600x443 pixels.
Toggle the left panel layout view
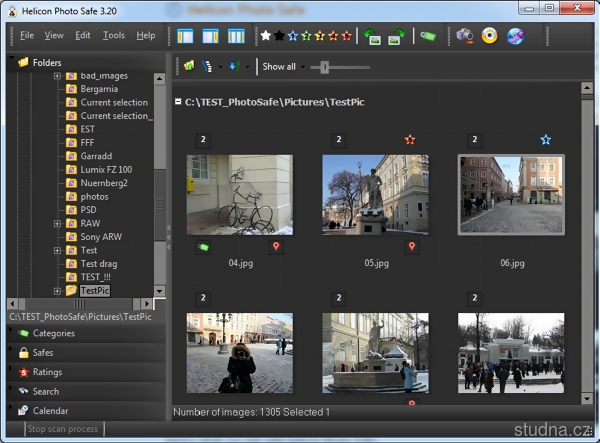185,36
